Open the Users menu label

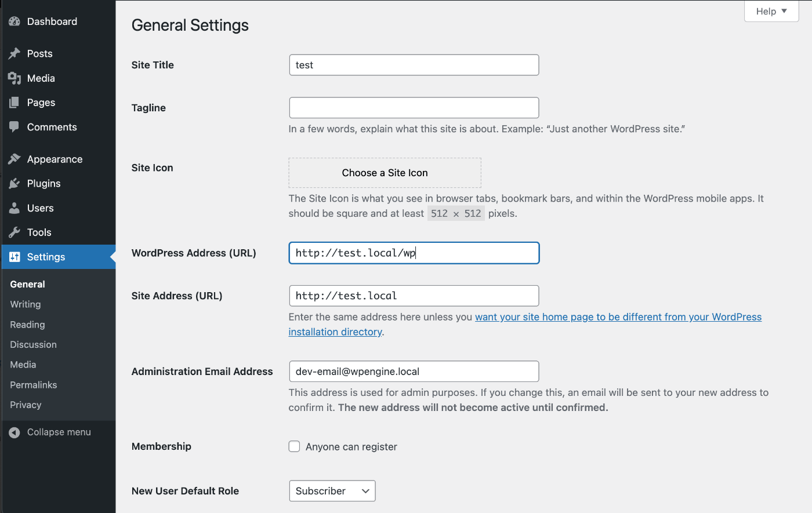pyautogui.click(x=41, y=208)
